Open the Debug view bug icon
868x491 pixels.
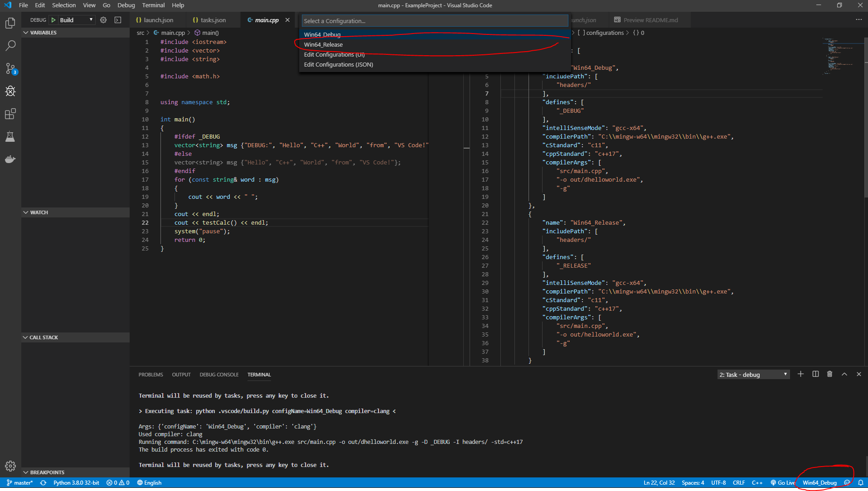(10, 91)
